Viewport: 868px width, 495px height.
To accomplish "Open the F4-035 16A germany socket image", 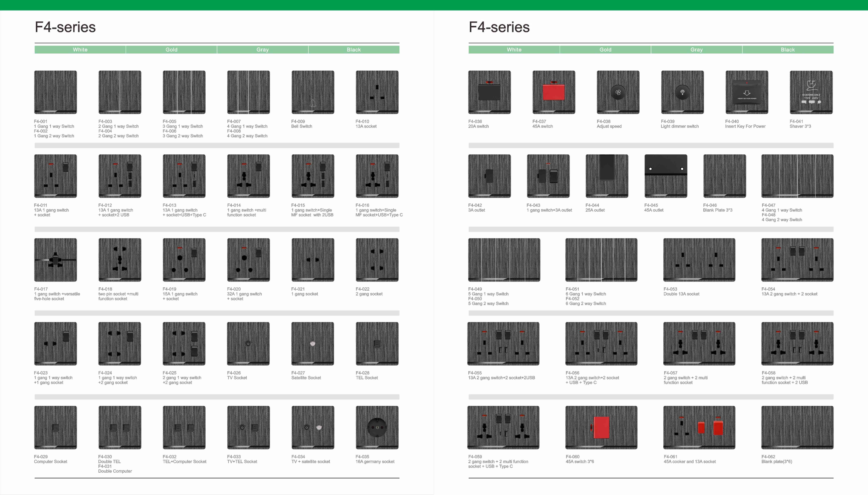I will point(377,427).
